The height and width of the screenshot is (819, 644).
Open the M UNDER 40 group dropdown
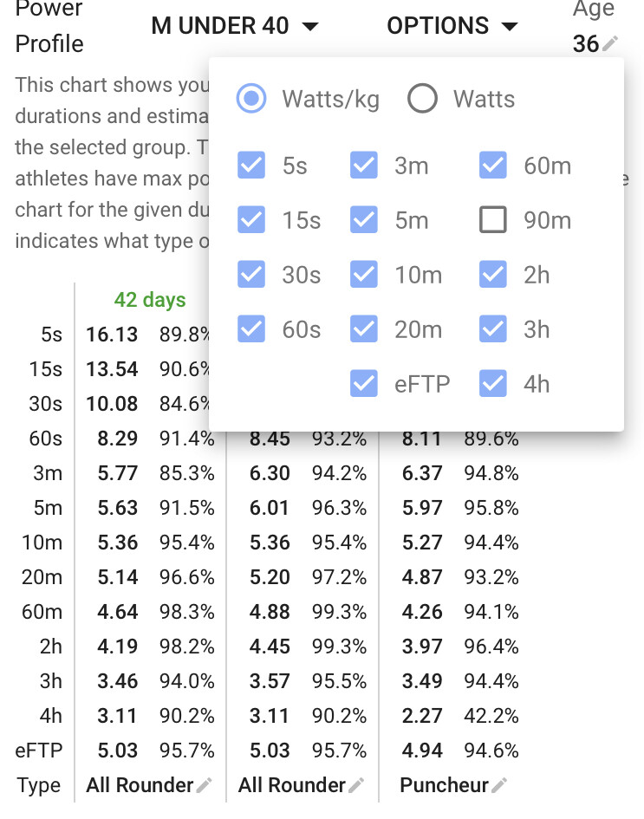click(x=235, y=26)
